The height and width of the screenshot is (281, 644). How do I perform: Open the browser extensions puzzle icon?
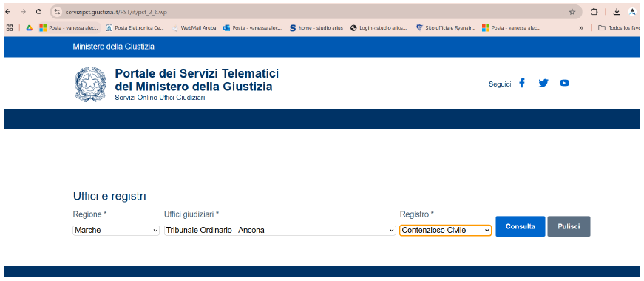click(594, 12)
